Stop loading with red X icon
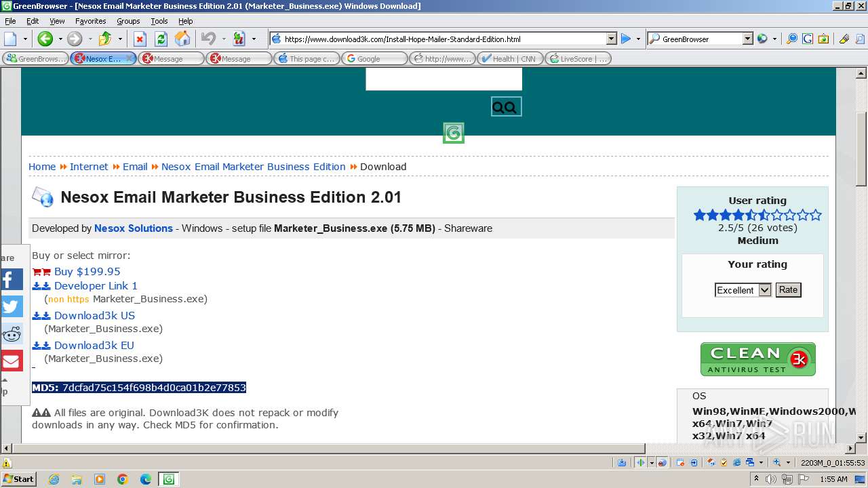The height and width of the screenshot is (488, 868). pyautogui.click(x=140, y=39)
